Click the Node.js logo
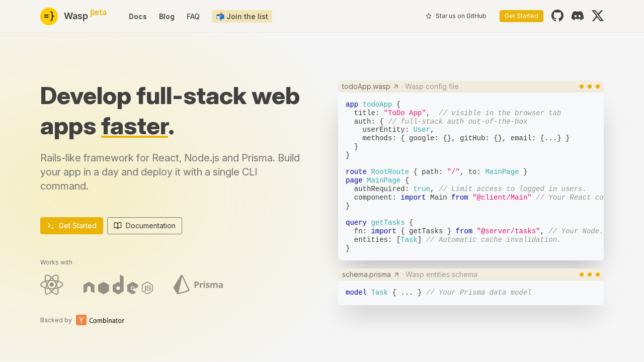Screen dimensions: 644x362 click(118, 285)
